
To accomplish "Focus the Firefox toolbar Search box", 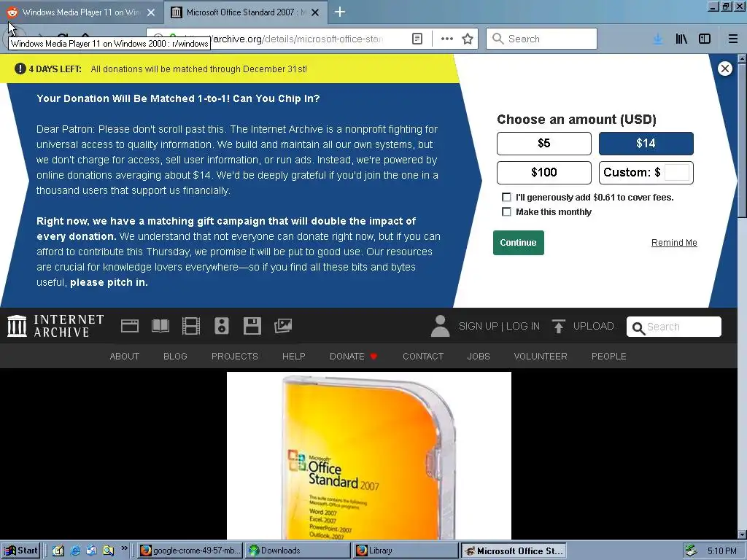I will click(x=542, y=39).
